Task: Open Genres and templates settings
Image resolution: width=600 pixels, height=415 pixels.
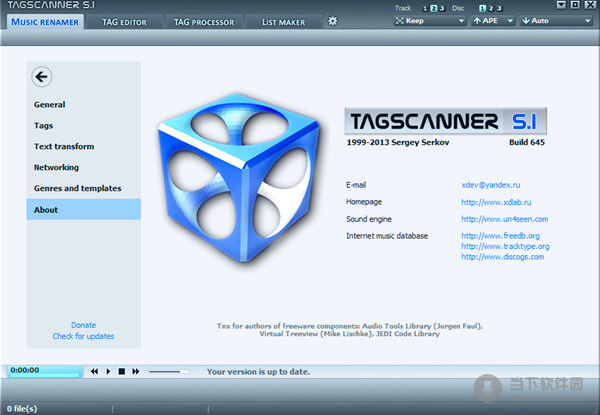Action: coord(84,188)
